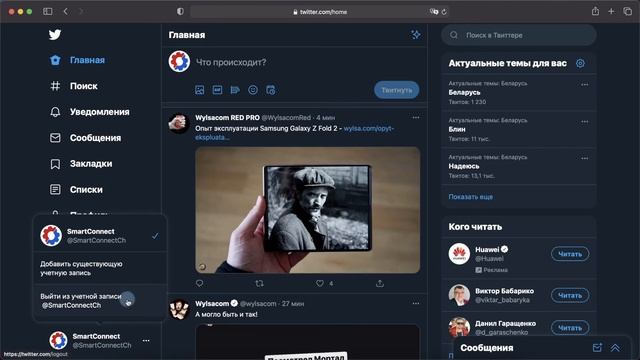Image resolution: width=640 pixels, height=360 pixels.
Task: Select SmartConnect account in popup
Action: pos(100,236)
